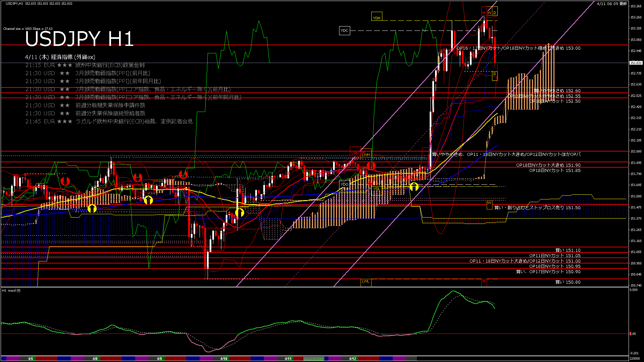
Task: Click the 4/9 date marker on the timeline
Action: click(x=159, y=359)
